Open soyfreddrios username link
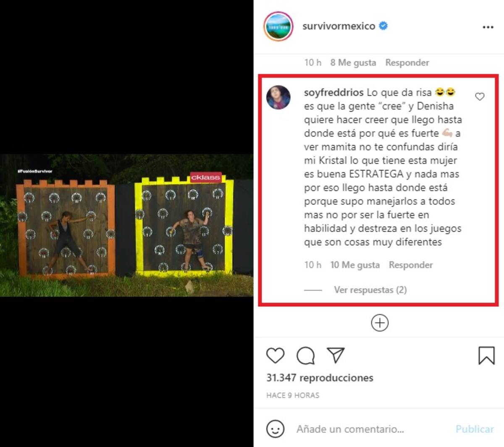Screen dimensions: 504x447 [x=334, y=92]
